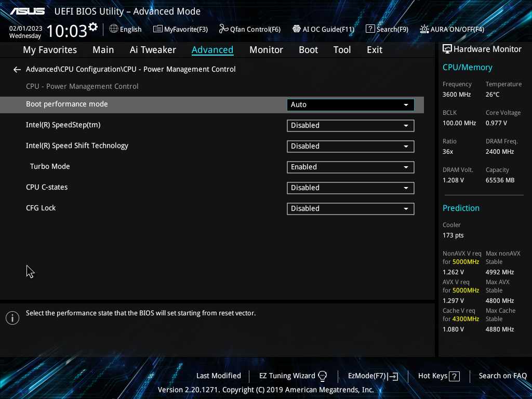Image resolution: width=532 pixels, height=399 pixels.
Task: Click the Search(F9) label
Action: [392, 30]
